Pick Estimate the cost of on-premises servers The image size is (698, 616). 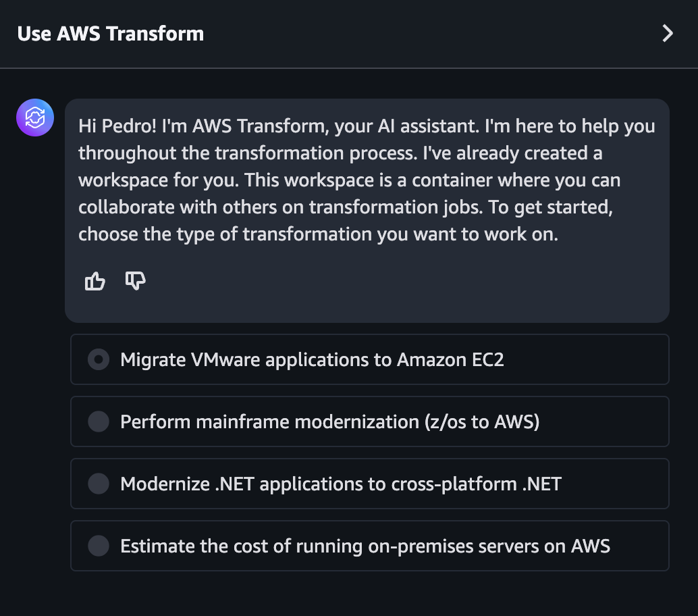[x=369, y=546]
